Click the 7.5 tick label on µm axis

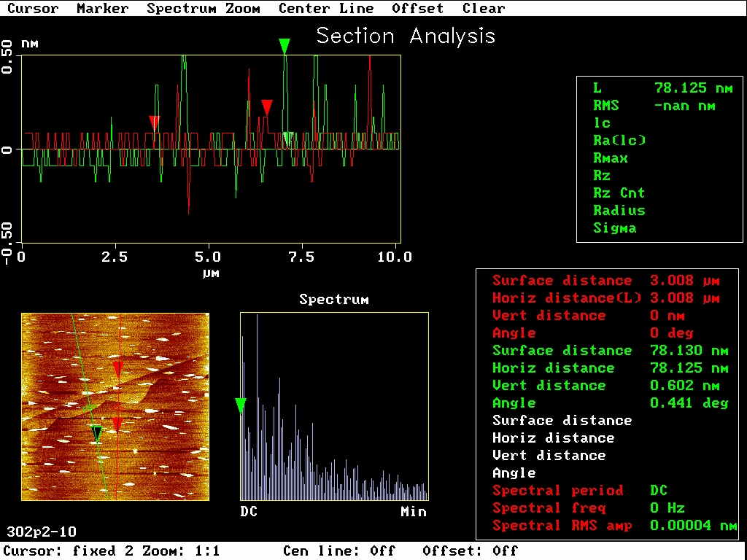click(x=301, y=257)
